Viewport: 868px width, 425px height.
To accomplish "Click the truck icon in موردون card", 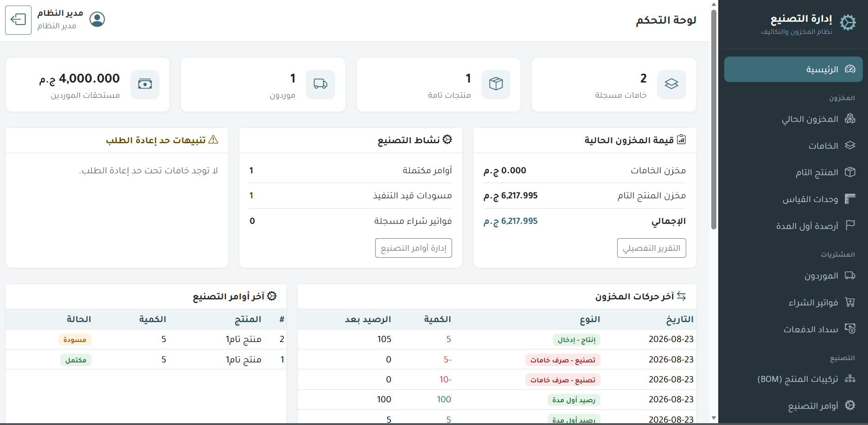I will pyautogui.click(x=320, y=84).
